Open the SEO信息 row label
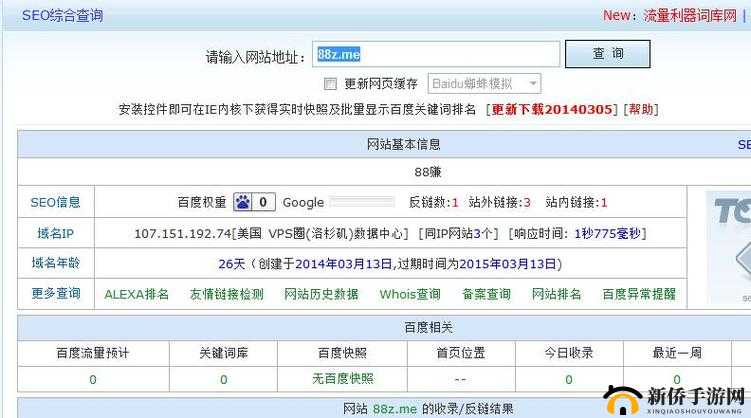751x418 pixels. 56,202
